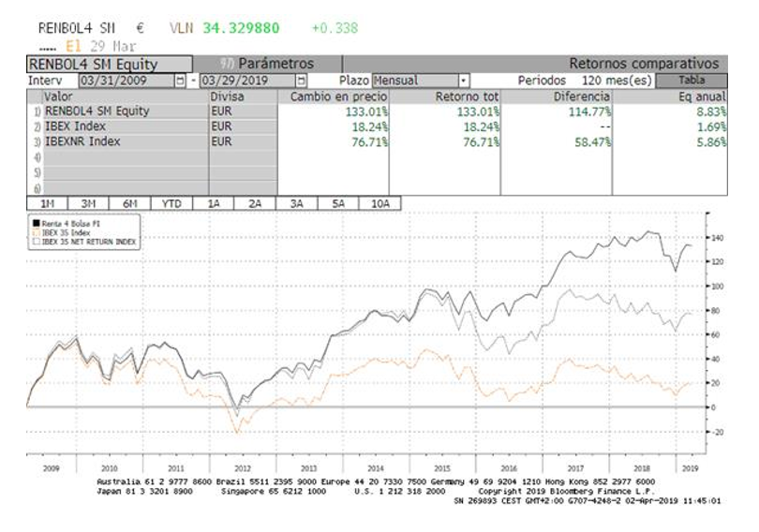Click the 58.47% Diferencia value

tap(592, 142)
